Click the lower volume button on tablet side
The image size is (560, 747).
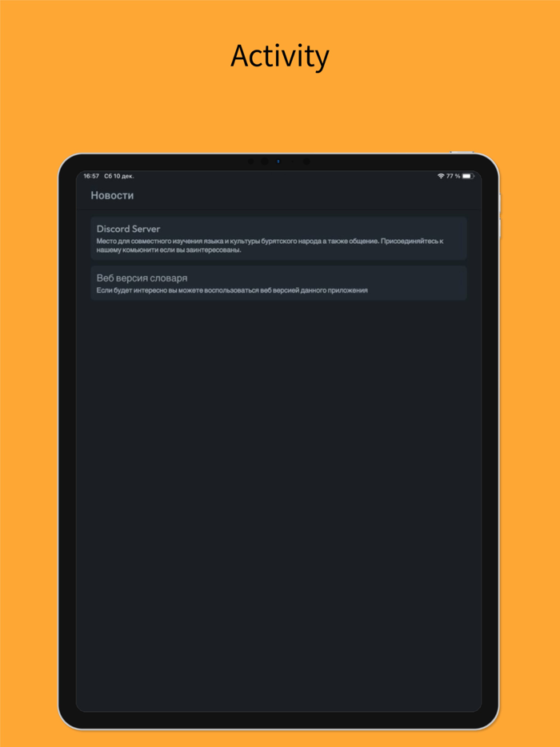click(499, 229)
